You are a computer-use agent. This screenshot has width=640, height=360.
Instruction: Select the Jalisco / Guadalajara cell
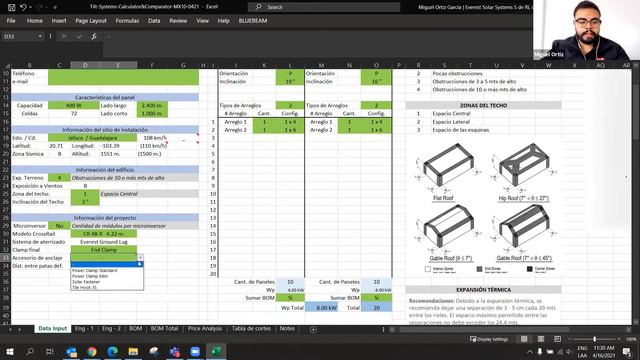[x=92, y=138]
